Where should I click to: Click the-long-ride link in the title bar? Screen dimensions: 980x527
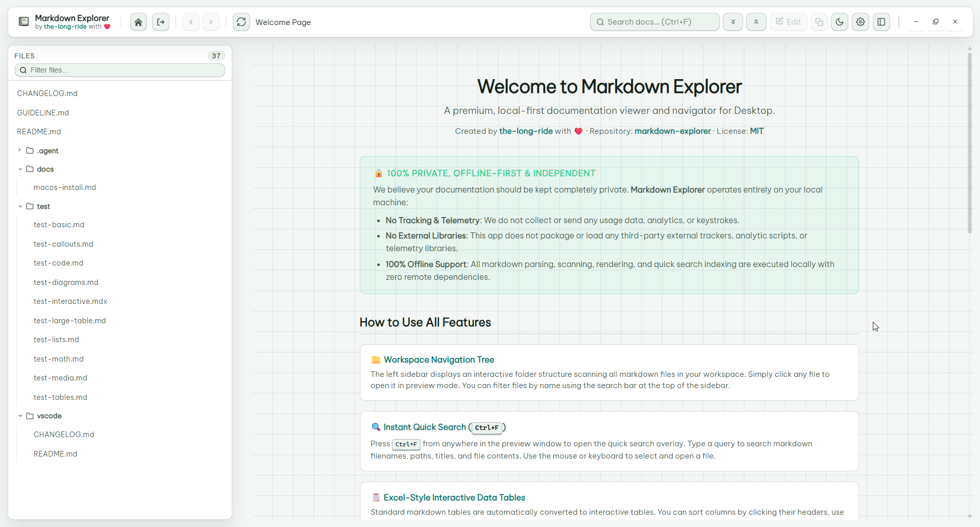[x=65, y=27]
